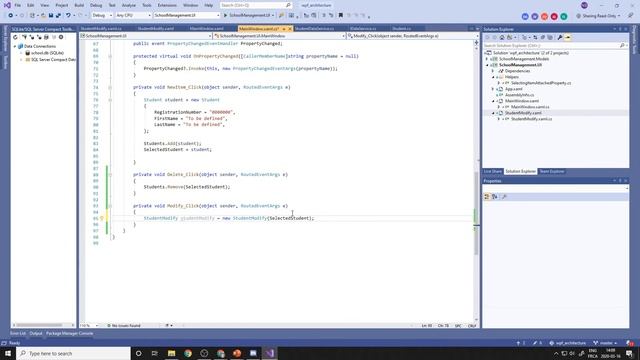Switch to the StudentModify.xaml.cs editor tab
Viewport: 640px width, 360px height.
(101, 29)
